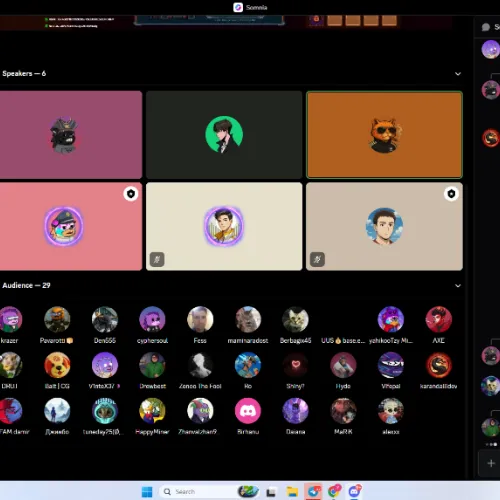Screen dimensions: 500x500
Task: Click the Windows Start button
Action: point(147,492)
